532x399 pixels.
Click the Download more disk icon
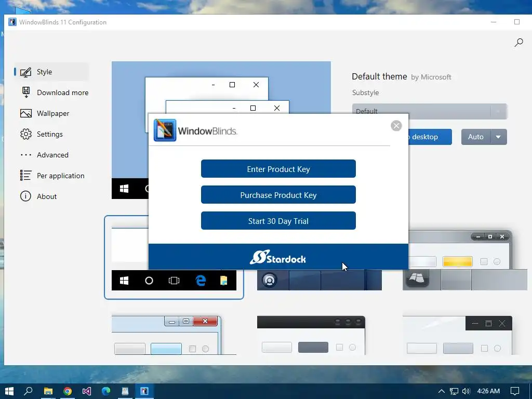[26, 92]
